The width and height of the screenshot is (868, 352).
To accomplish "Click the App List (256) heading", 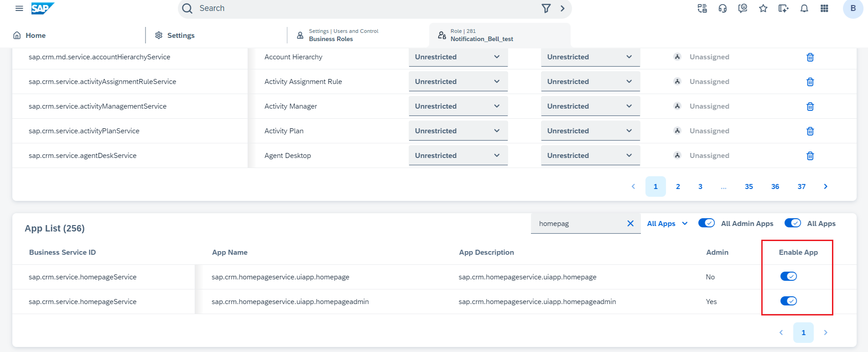I will (x=55, y=228).
